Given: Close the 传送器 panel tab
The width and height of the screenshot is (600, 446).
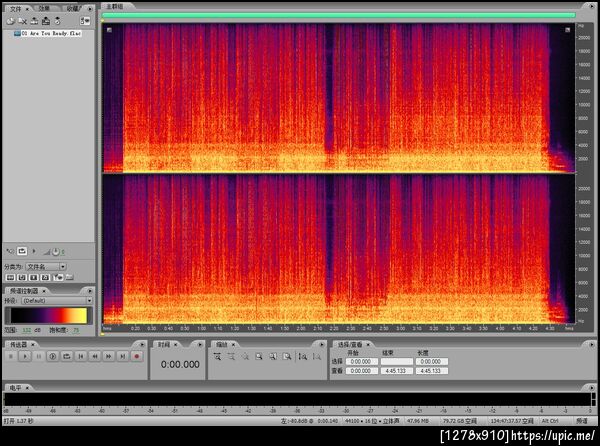Looking at the screenshot, I should coord(33,345).
